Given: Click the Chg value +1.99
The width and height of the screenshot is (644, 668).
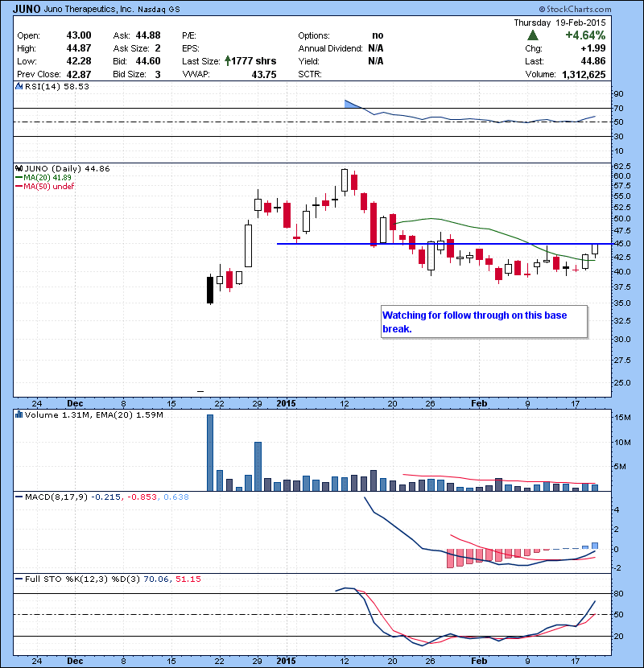Looking at the screenshot, I should pyautogui.click(x=593, y=48).
